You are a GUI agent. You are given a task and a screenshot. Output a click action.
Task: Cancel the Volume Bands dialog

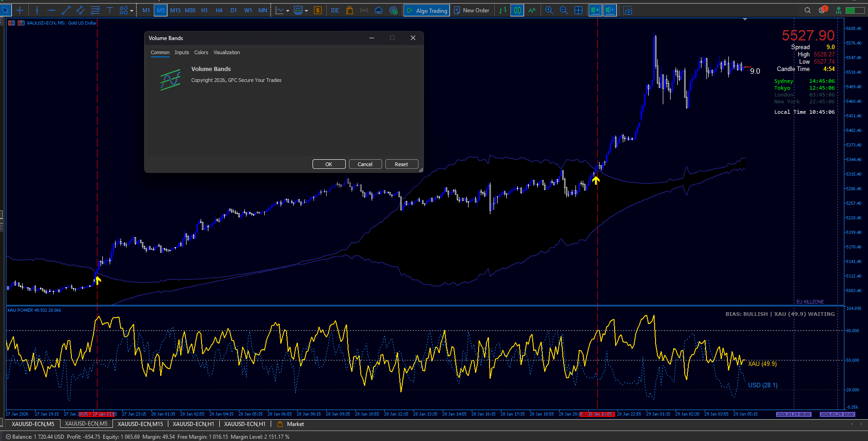coord(365,164)
